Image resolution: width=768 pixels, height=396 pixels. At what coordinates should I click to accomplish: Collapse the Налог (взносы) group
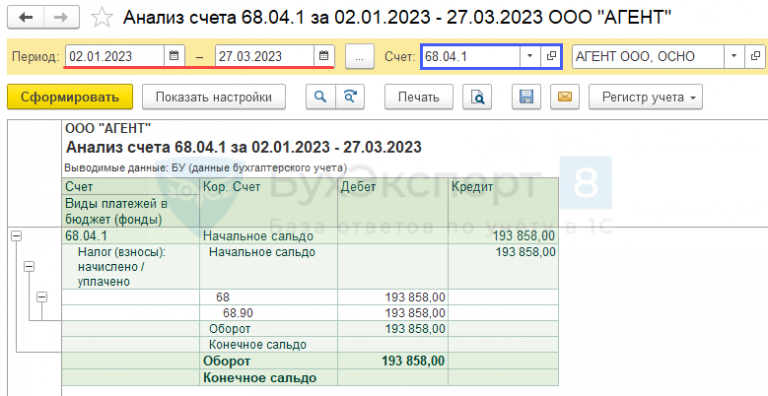pyautogui.click(x=29, y=267)
